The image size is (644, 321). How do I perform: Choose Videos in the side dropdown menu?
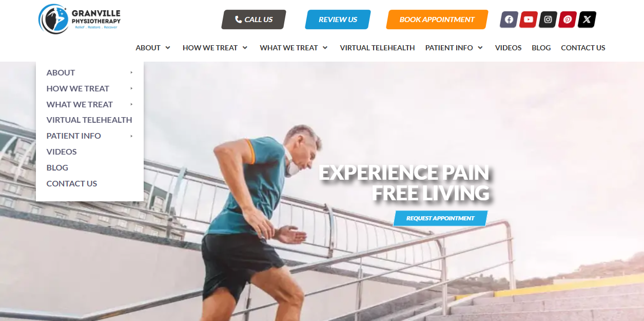tap(62, 152)
